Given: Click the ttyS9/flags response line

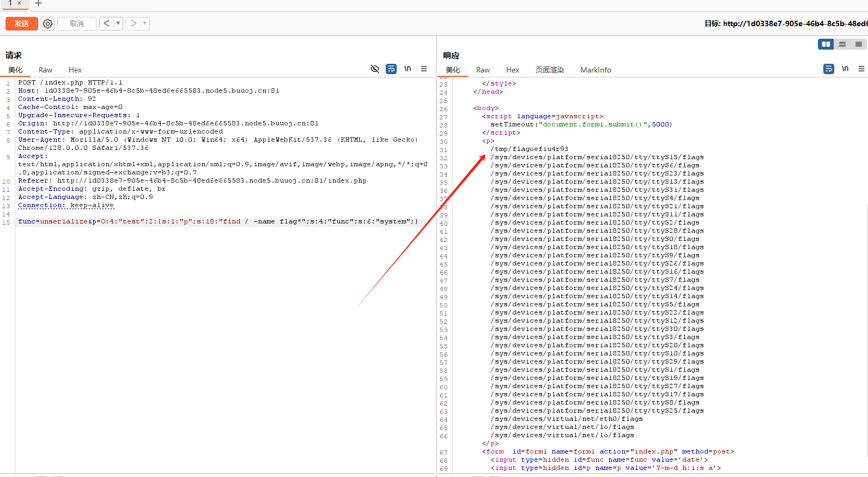Looking at the screenshot, I should [595, 255].
